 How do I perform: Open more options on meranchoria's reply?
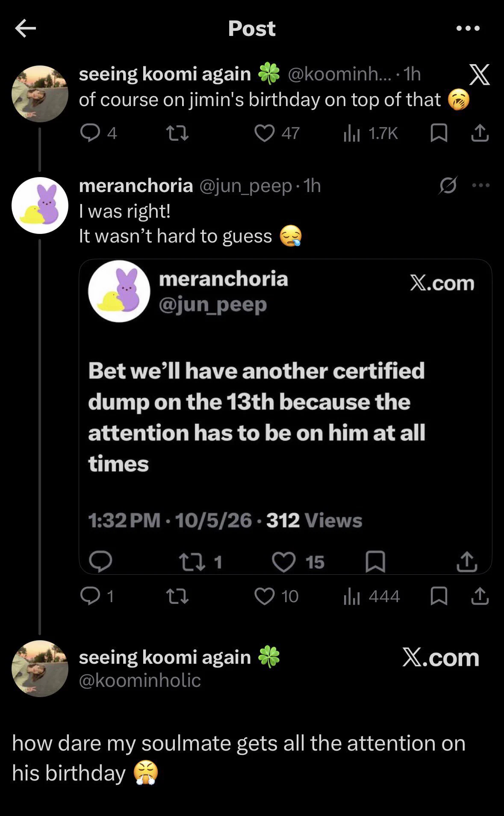pos(481,185)
